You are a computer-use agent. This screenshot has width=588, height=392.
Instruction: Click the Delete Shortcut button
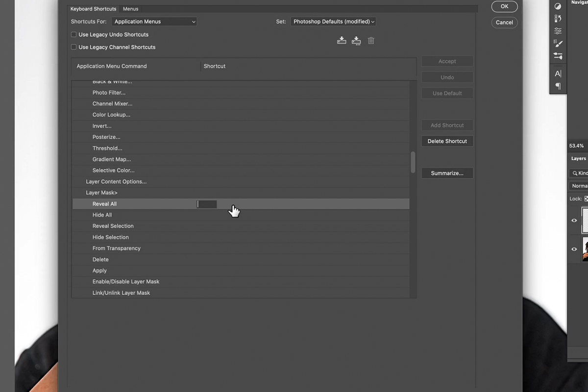[x=447, y=141]
